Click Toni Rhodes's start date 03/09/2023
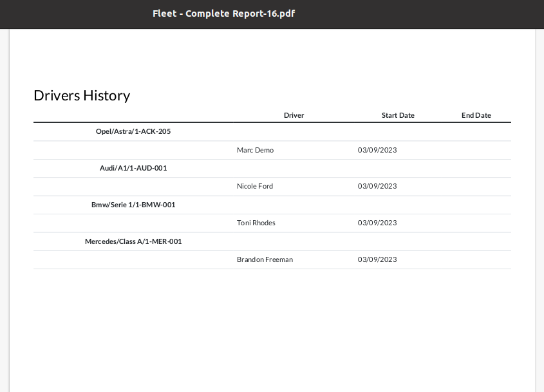The image size is (544, 392). [377, 223]
